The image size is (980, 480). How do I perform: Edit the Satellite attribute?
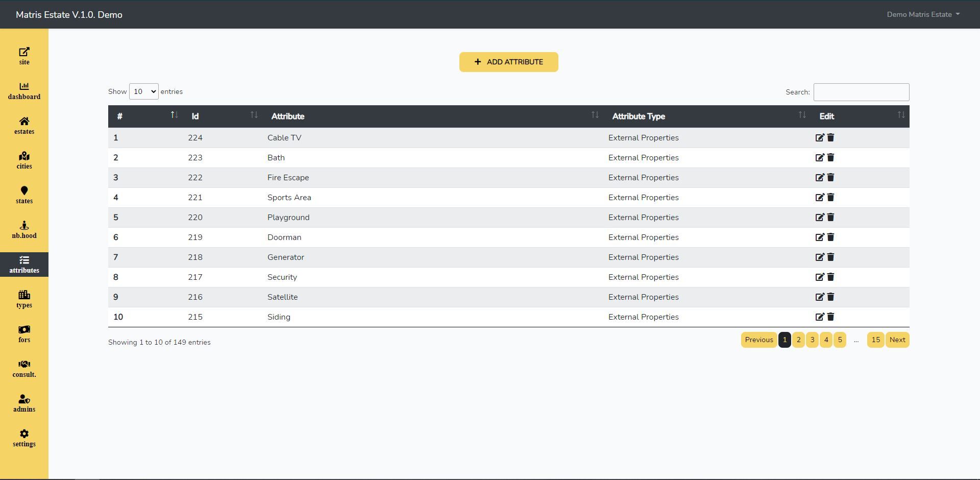(820, 297)
